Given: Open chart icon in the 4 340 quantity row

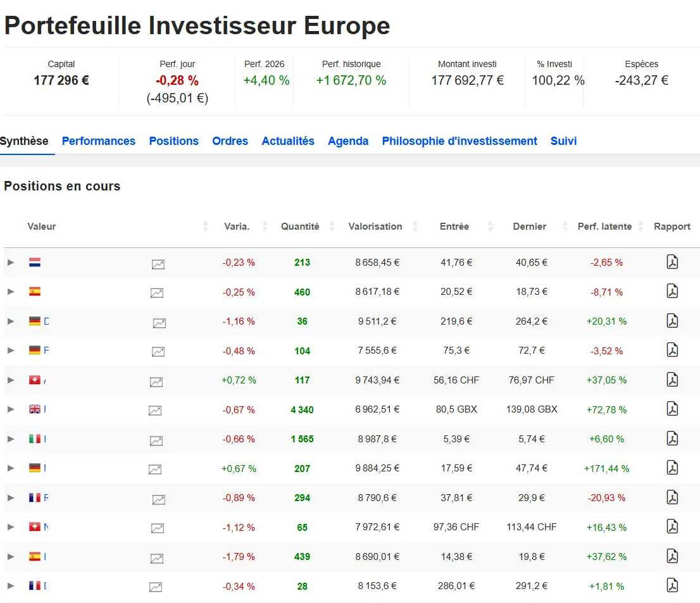Looking at the screenshot, I should [155, 410].
